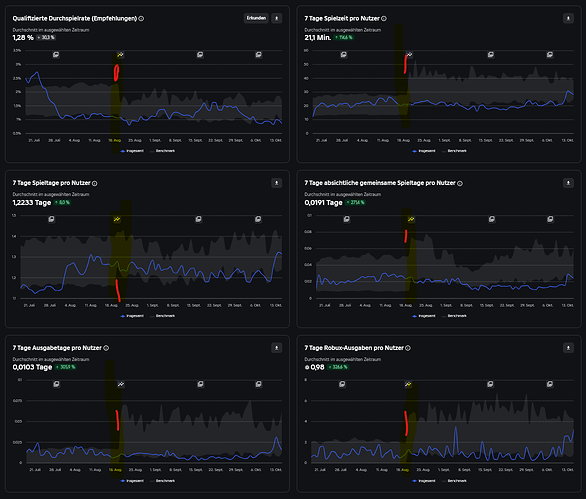Click the green percentage badge beside 1,2233 Tage
Image resolution: width=586 pixels, height=499 pixels.
click(62, 202)
